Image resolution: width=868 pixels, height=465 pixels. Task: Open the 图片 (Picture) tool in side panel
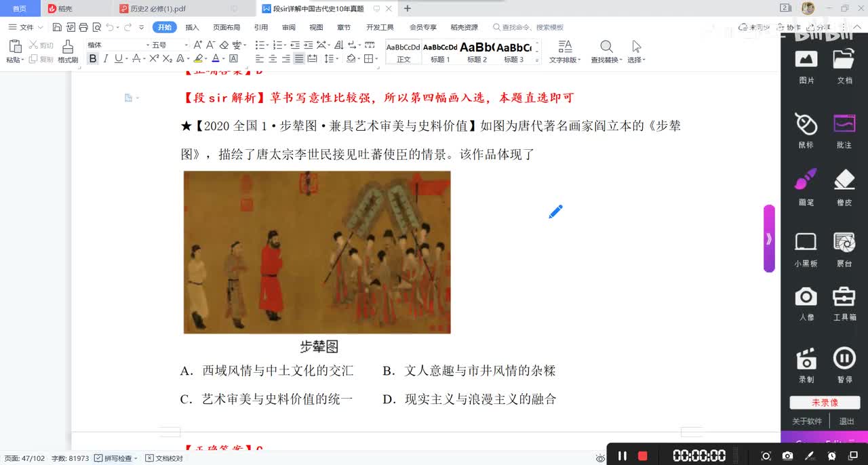[806, 66]
